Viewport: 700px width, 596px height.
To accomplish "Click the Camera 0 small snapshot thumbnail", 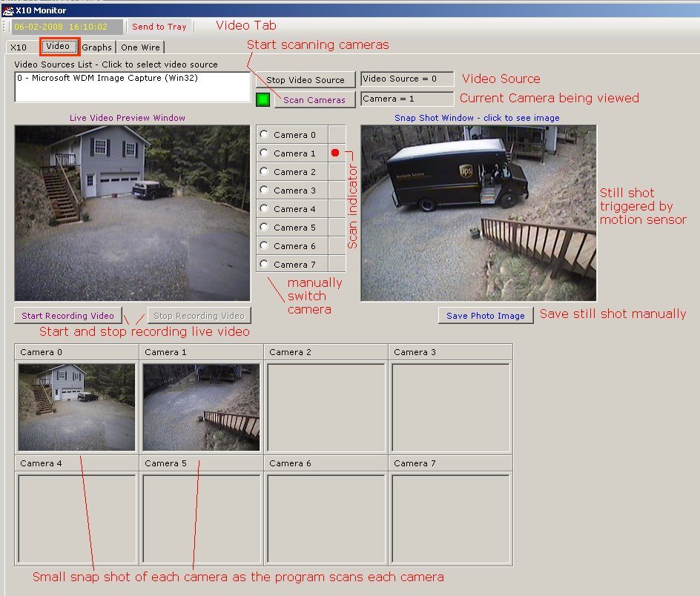I will click(x=76, y=407).
